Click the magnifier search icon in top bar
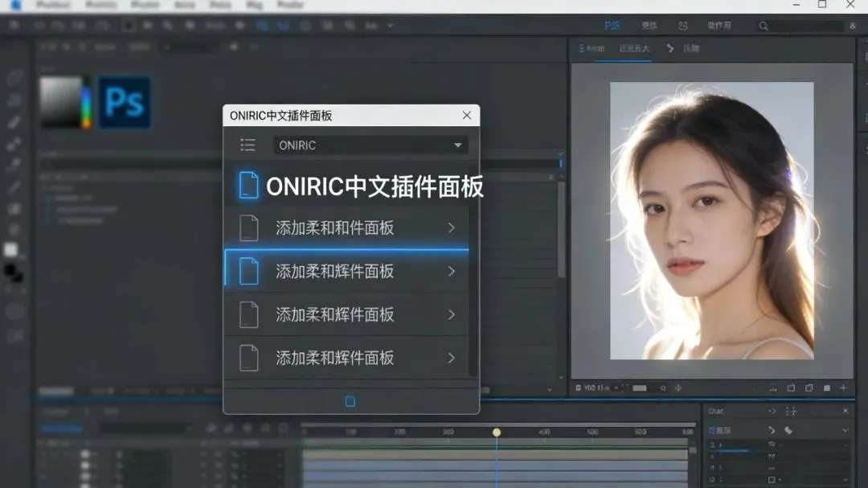 tap(764, 26)
